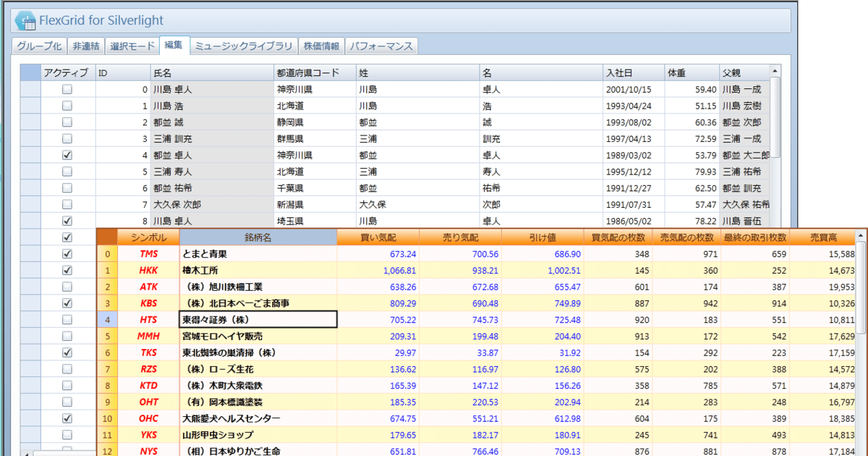Viewport: 868px width, 456px height.
Task: Click the FlexGrid logo icon in the title
Action: (26, 20)
